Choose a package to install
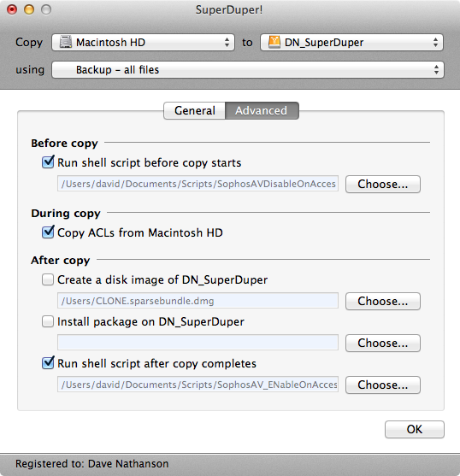This screenshot has width=460, height=476. [383, 343]
